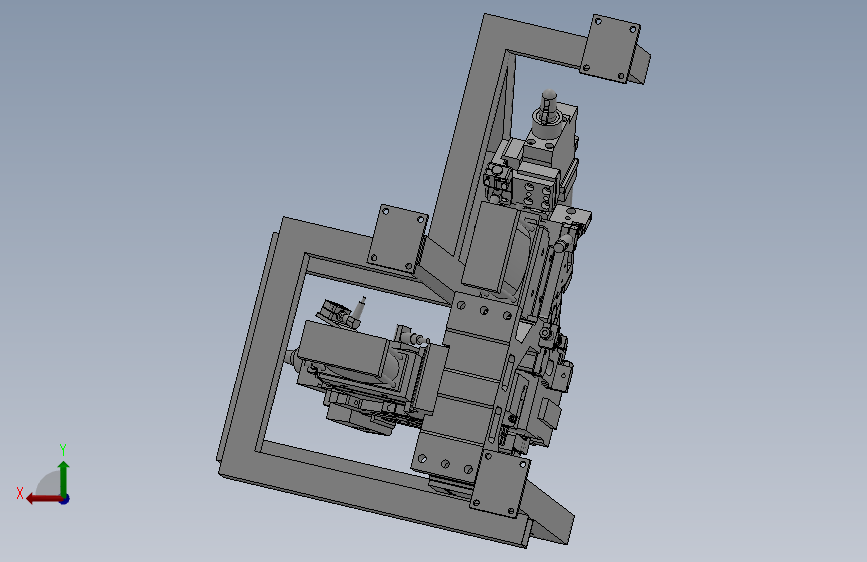Select the cylindrical shaft atop the model
The height and width of the screenshot is (562, 867).
(549, 106)
